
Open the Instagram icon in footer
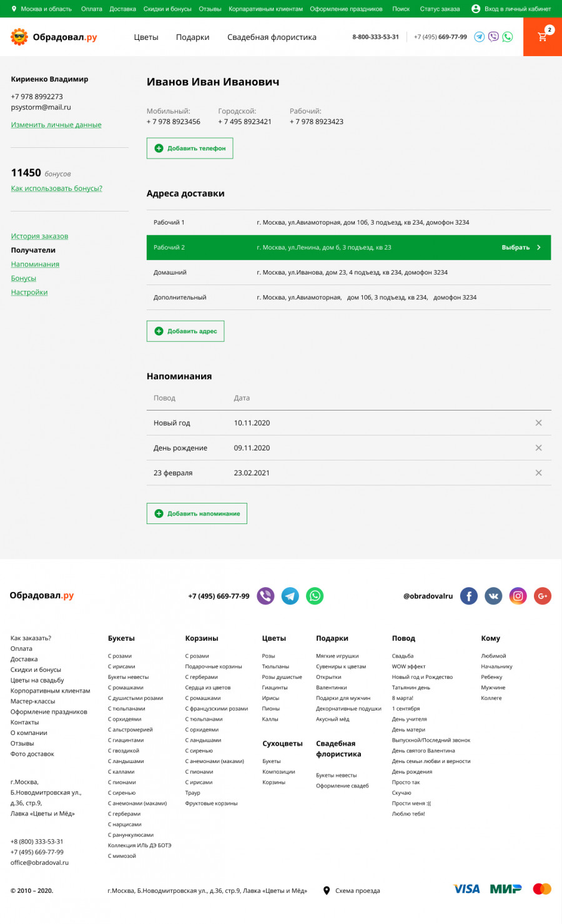pos(518,596)
